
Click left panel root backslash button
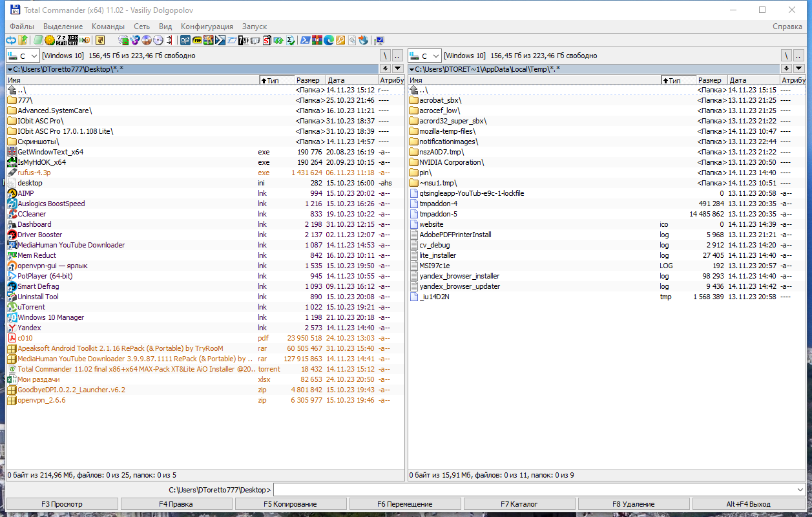tap(386, 56)
